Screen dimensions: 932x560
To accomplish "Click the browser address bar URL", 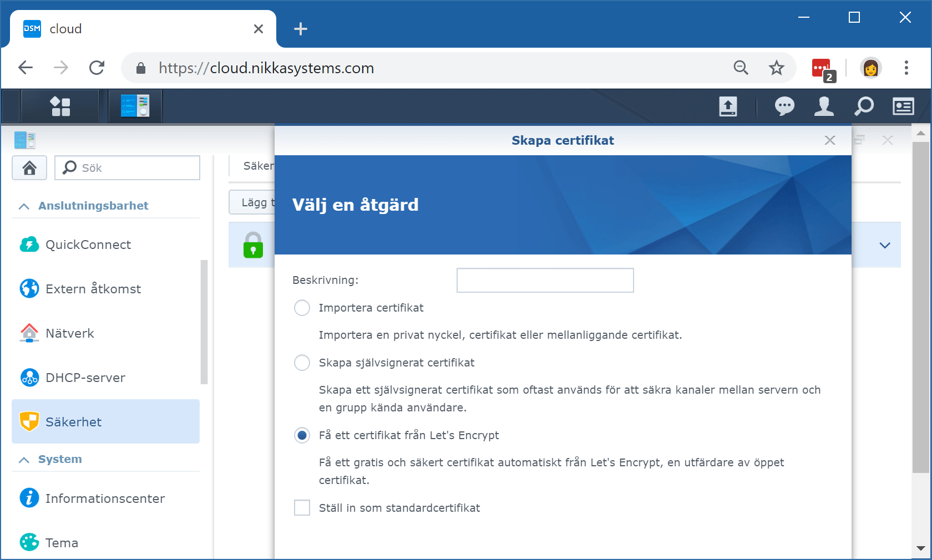I will (x=266, y=68).
